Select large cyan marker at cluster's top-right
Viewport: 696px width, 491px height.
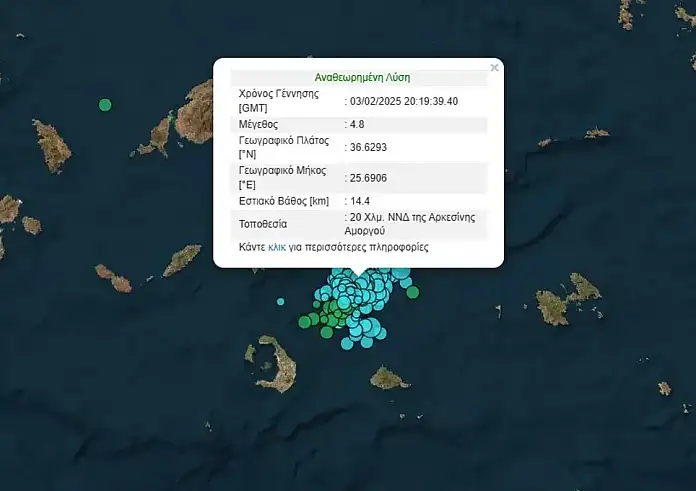click(401, 273)
